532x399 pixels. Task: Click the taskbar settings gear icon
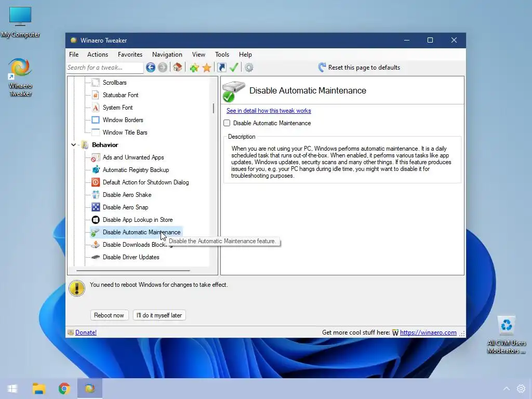521,389
